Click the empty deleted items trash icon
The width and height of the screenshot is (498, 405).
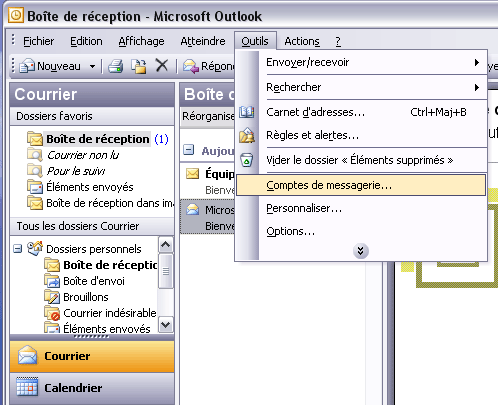click(x=247, y=160)
